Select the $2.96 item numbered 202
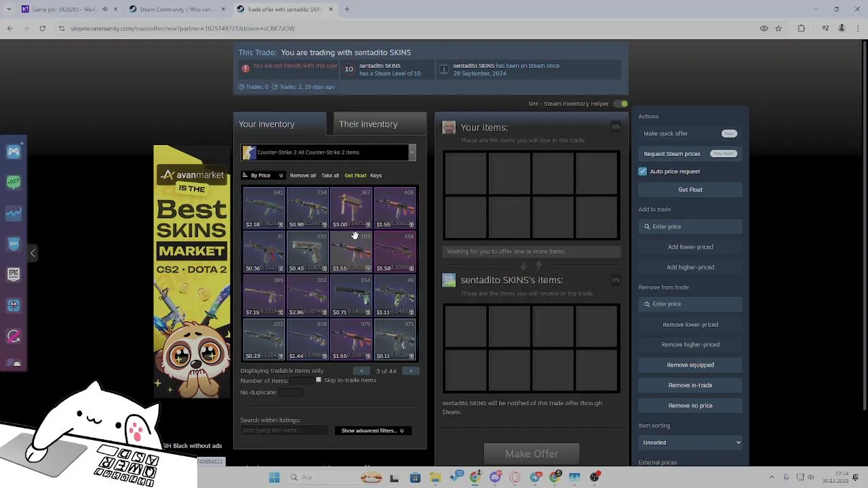This screenshot has height=488, width=868. [x=307, y=296]
